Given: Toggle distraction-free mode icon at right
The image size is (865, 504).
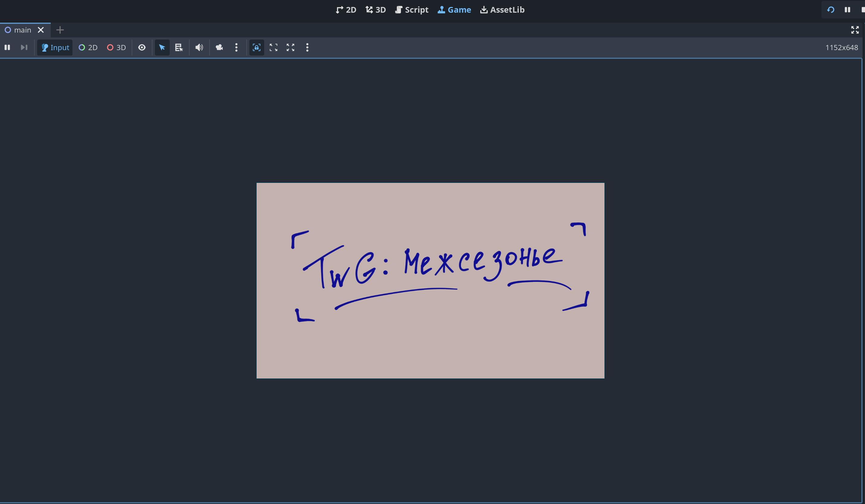Looking at the screenshot, I should [x=855, y=30].
